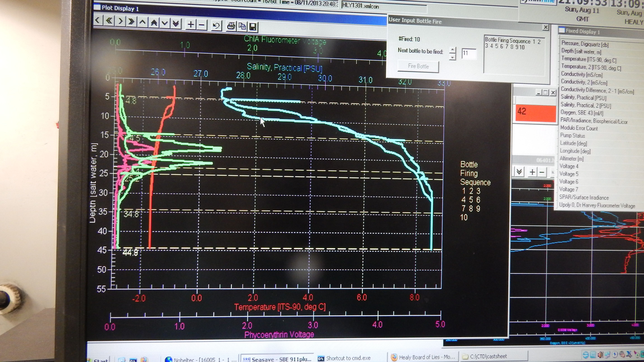
Task: Click the ChlA Fluorometer Voltage axis label
Action: click(x=285, y=40)
